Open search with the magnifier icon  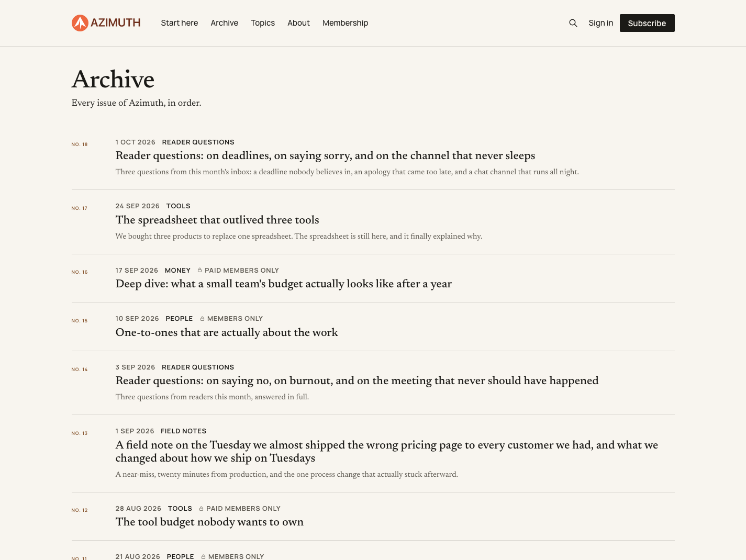coord(573,23)
